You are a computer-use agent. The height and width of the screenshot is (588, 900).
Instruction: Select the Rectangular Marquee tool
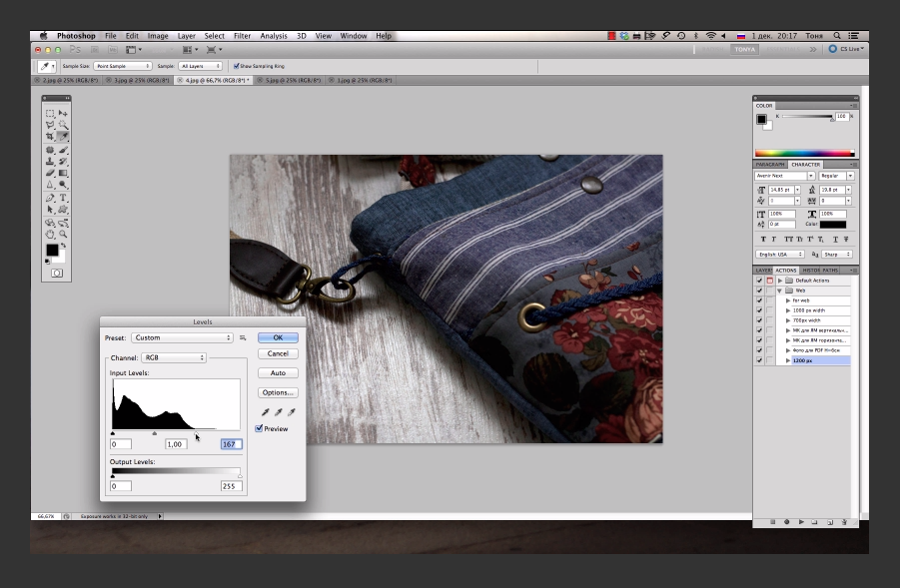pos(50,113)
